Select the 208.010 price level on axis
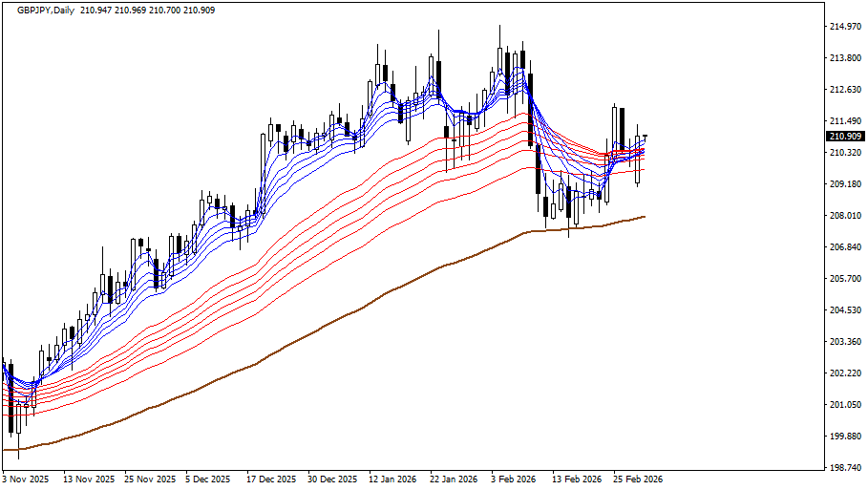Screen dimensions: 868x490 coord(844,216)
